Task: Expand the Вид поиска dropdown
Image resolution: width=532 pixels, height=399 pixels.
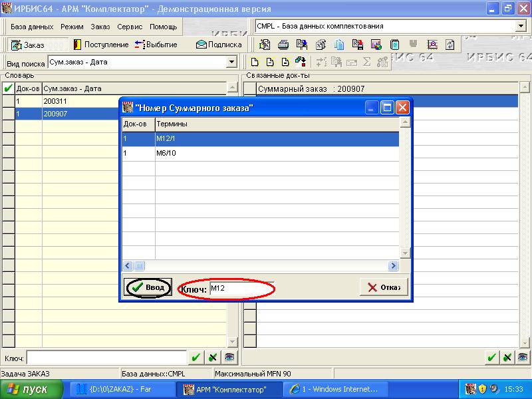Action: click(232, 63)
